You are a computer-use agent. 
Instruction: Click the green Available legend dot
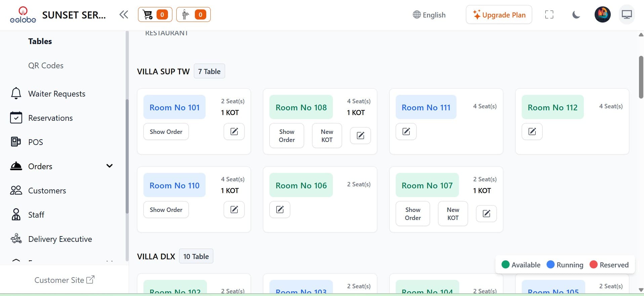pos(506,264)
